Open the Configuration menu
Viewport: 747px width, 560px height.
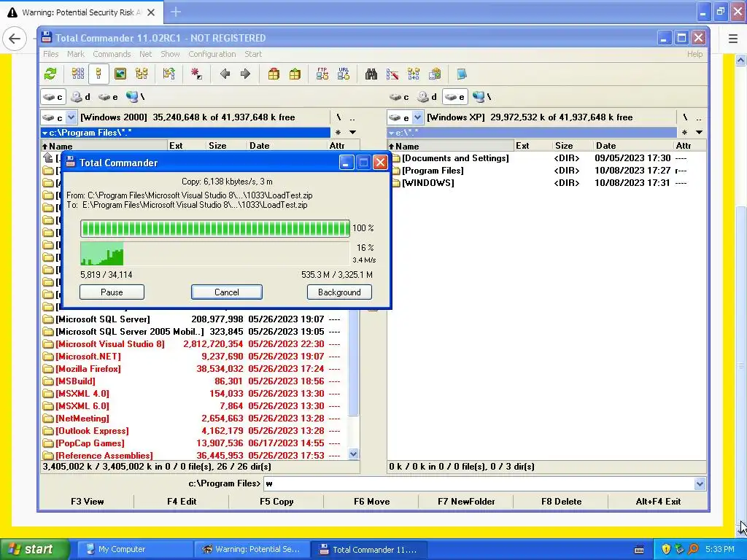(x=212, y=54)
